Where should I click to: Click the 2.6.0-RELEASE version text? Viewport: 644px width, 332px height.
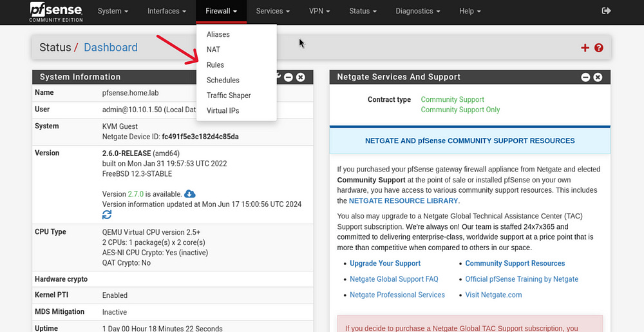click(126, 153)
